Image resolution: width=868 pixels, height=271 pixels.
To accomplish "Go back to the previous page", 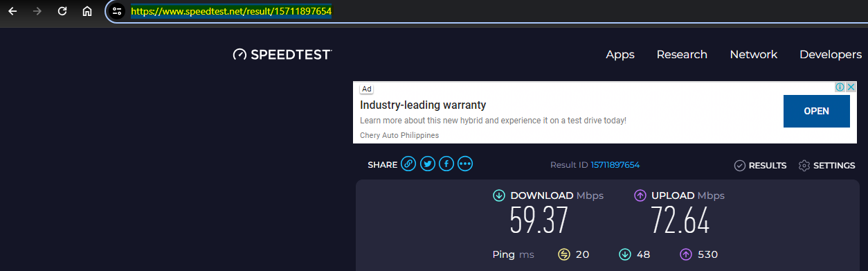I will tap(12, 11).
